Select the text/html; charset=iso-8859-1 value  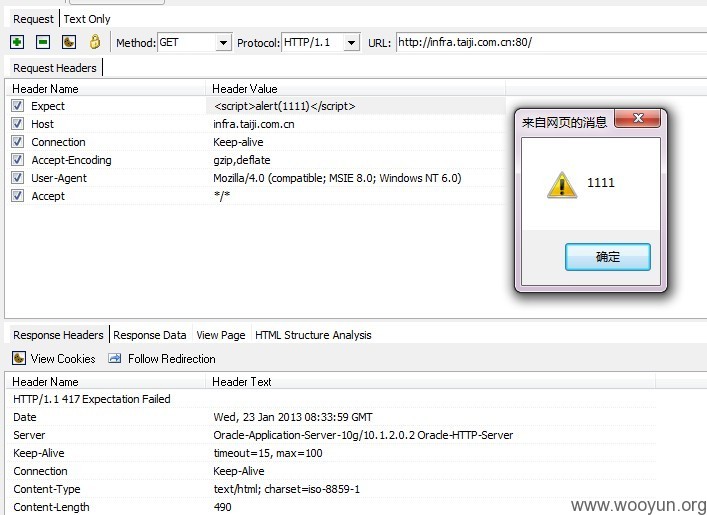coord(286,489)
